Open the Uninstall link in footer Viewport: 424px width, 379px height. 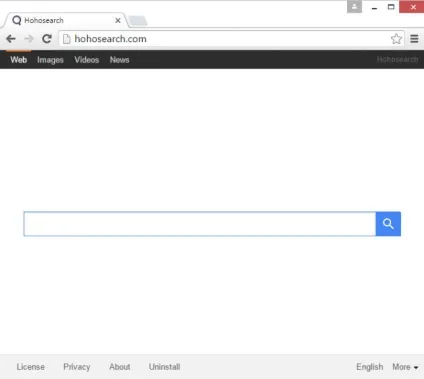click(x=164, y=367)
